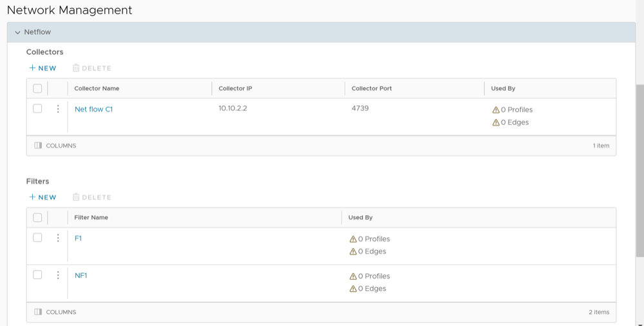The height and width of the screenshot is (326, 644).
Task: Click the plus New button under Collectors
Action: tap(43, 68)
